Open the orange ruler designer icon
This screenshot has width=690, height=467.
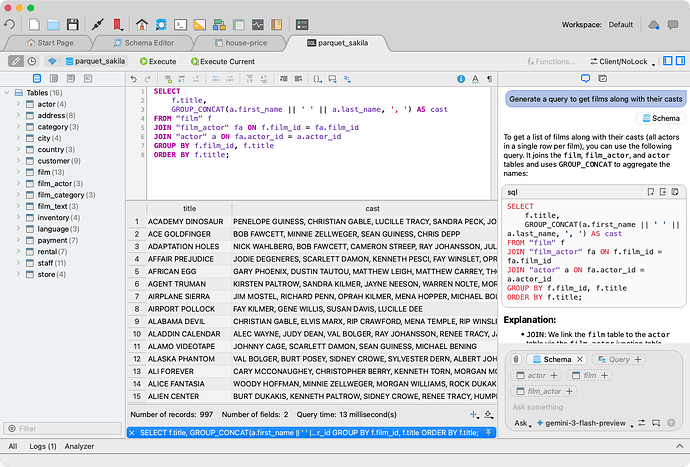point(199,25)
